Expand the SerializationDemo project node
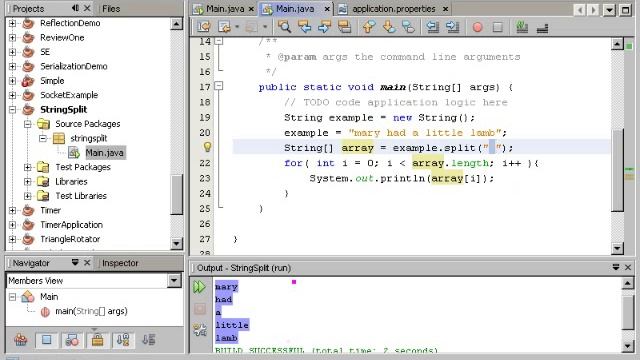 pos(12,66)
